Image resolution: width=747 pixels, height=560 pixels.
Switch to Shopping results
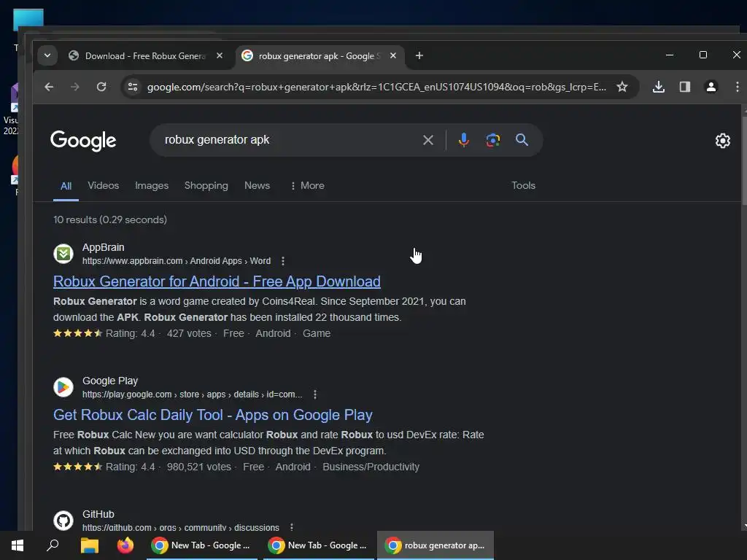click(206, 186)
